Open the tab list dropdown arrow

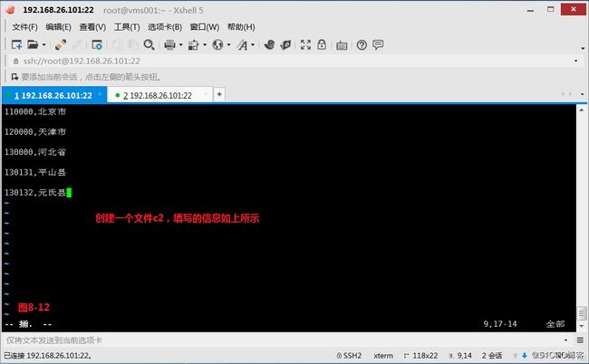(583, 94)
